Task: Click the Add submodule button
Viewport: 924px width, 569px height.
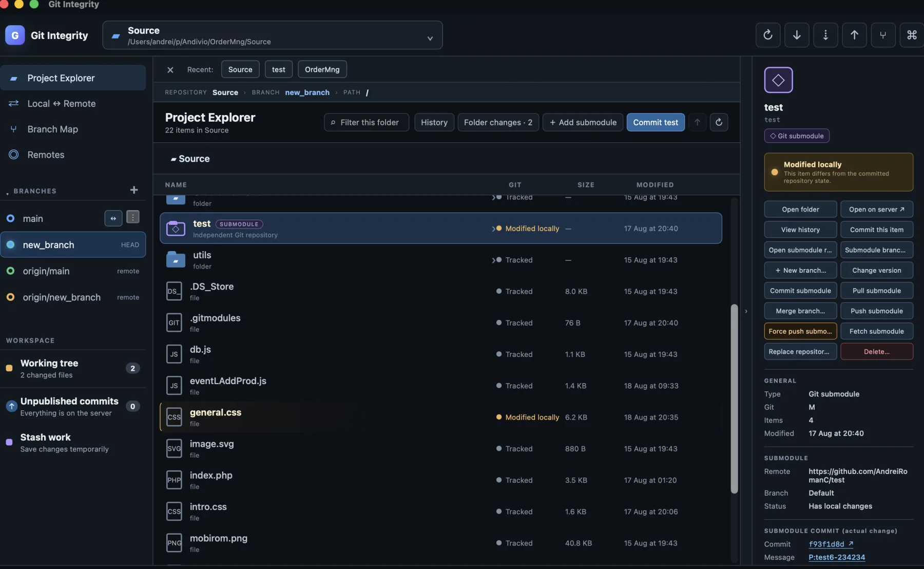Action: tap(583, 122)
